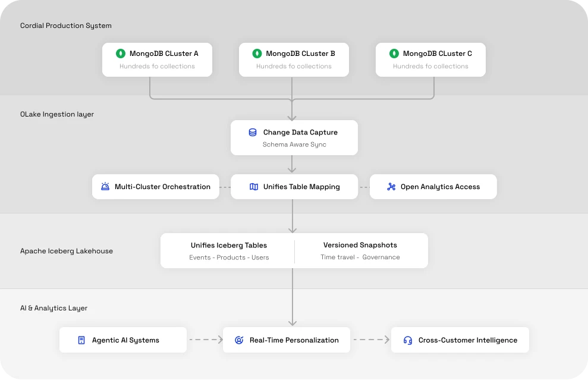
Task: Click the OLake Ingestion layer label
Action: (57, 114)
